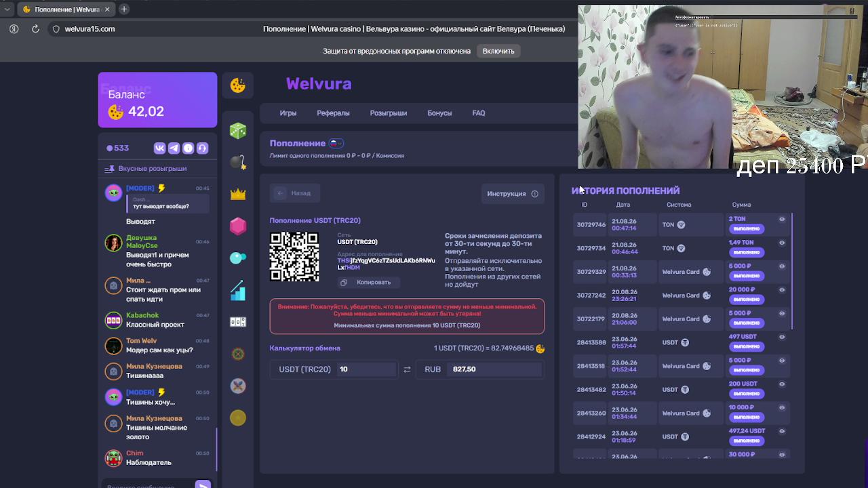Open the Розыгрыши menu
Viewport: 868px width, 488px height.
point(389,113)
